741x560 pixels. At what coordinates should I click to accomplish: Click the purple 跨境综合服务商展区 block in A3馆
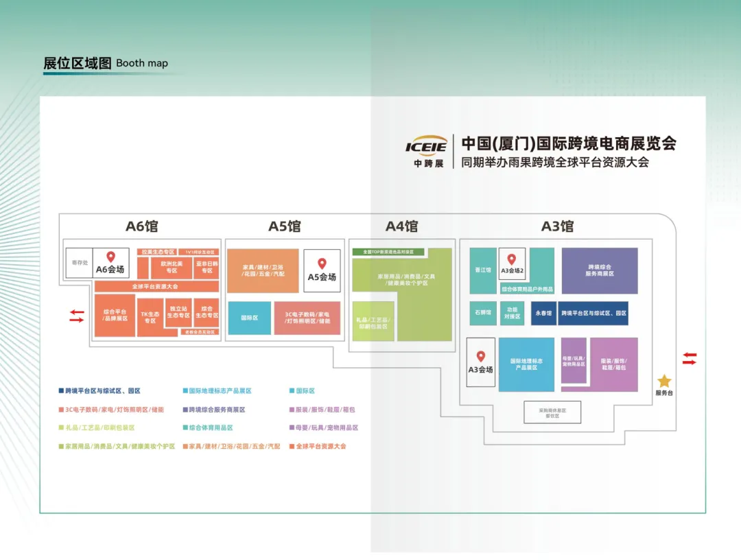[x=599, y=271]
